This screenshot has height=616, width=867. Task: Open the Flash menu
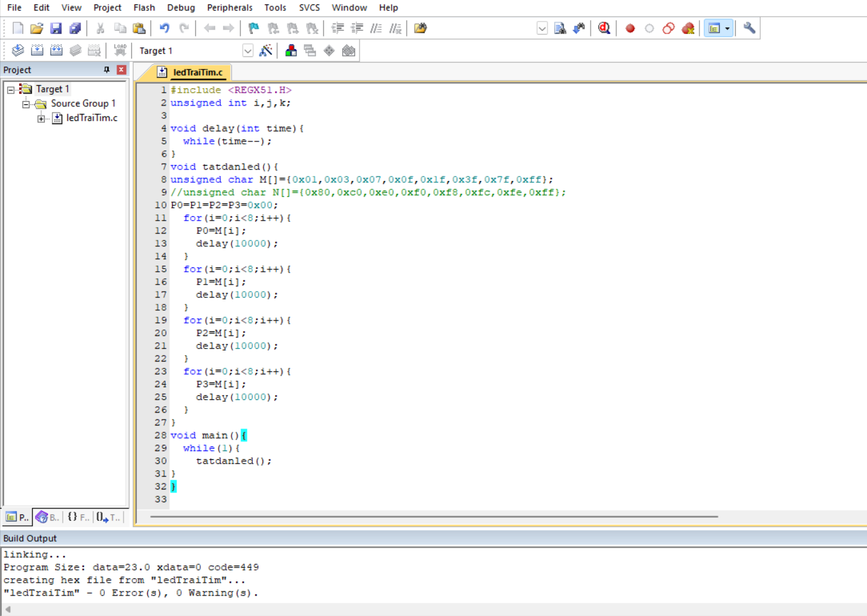pos(144,8)
